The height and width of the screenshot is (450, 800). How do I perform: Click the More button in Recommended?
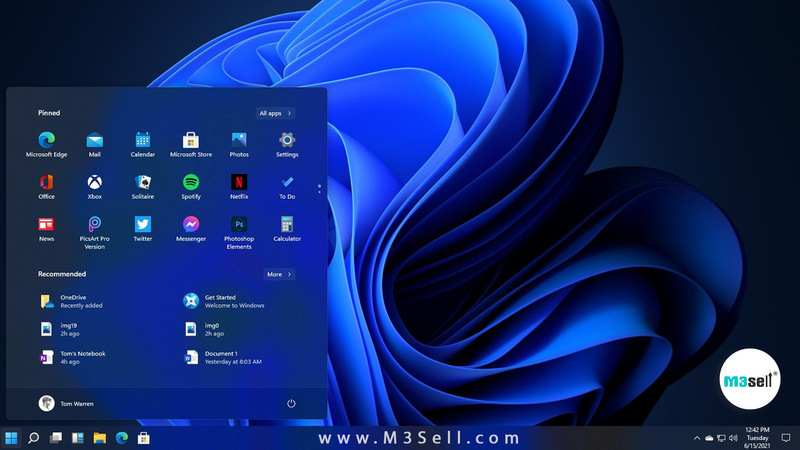tap(279, 274)
